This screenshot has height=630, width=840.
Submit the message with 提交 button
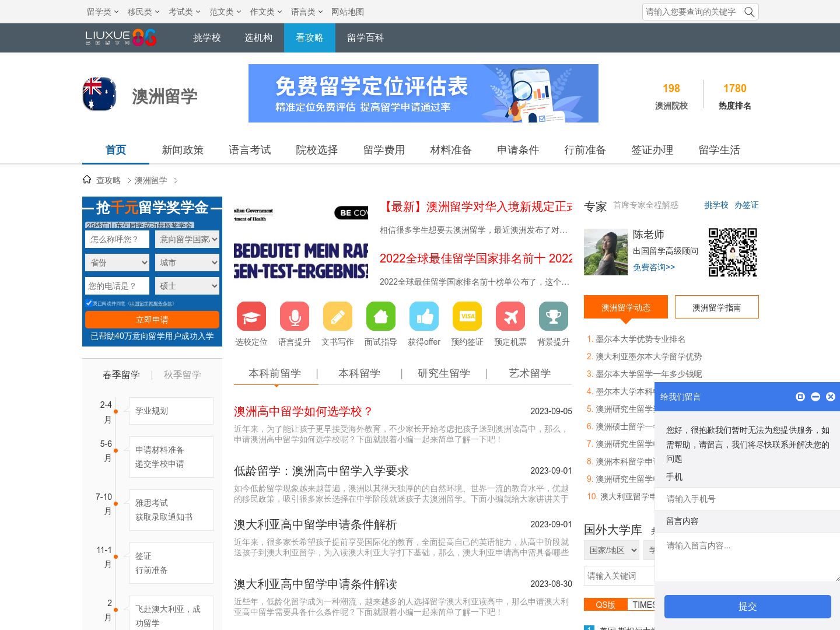[748, 607]
